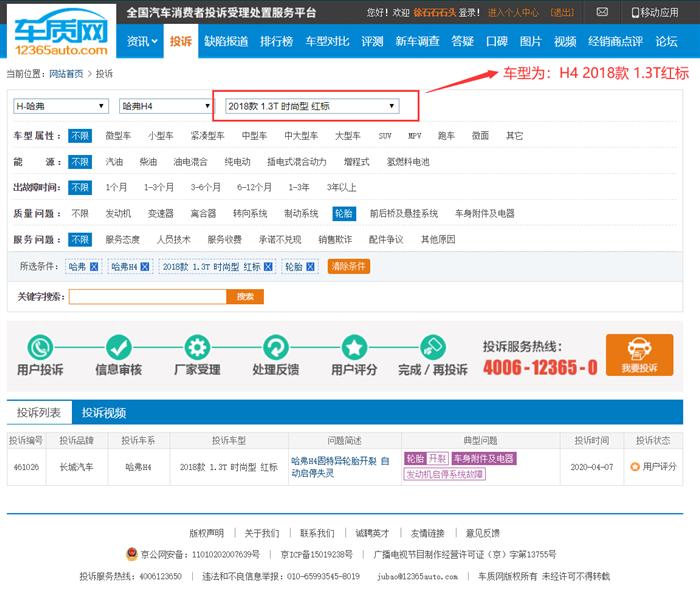Image resolution: width=700 pixels, height=590 pixels.
Task: Open the 新车调查 nav item
Action: pyautogui.click(x=417, y=42)
